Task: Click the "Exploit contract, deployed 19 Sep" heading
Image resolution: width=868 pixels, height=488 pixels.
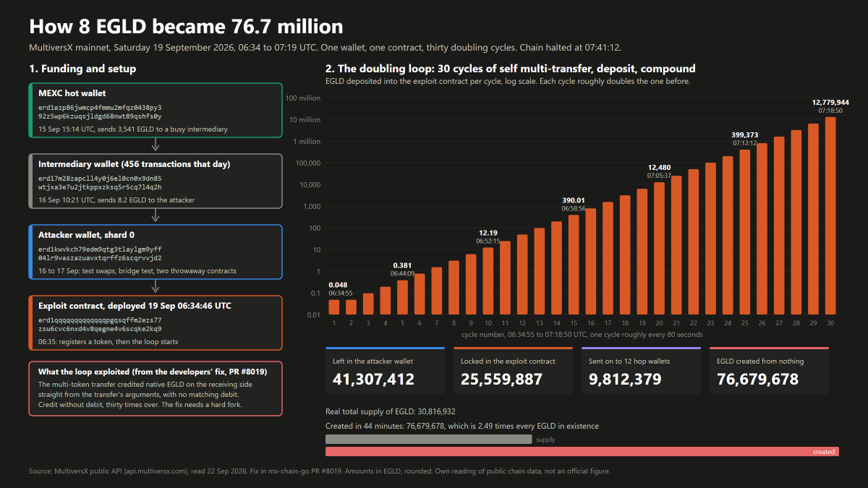Action: [x=134, y=306]
